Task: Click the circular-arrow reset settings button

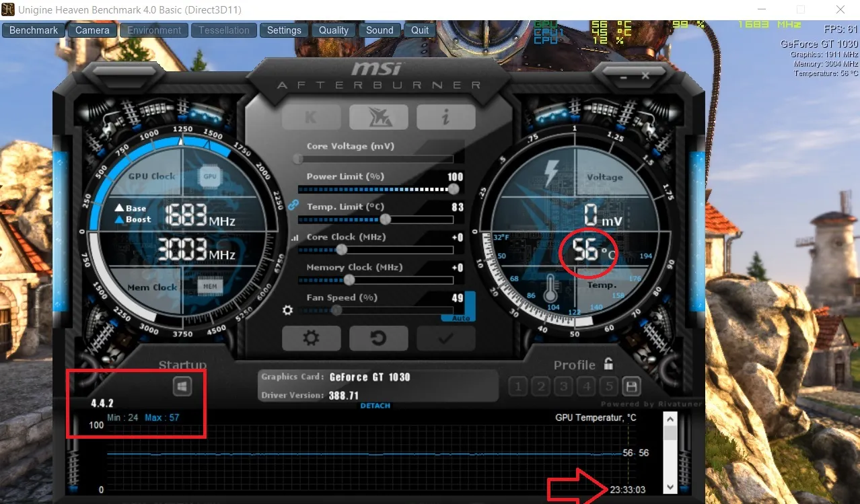Action: click(378, 338)
